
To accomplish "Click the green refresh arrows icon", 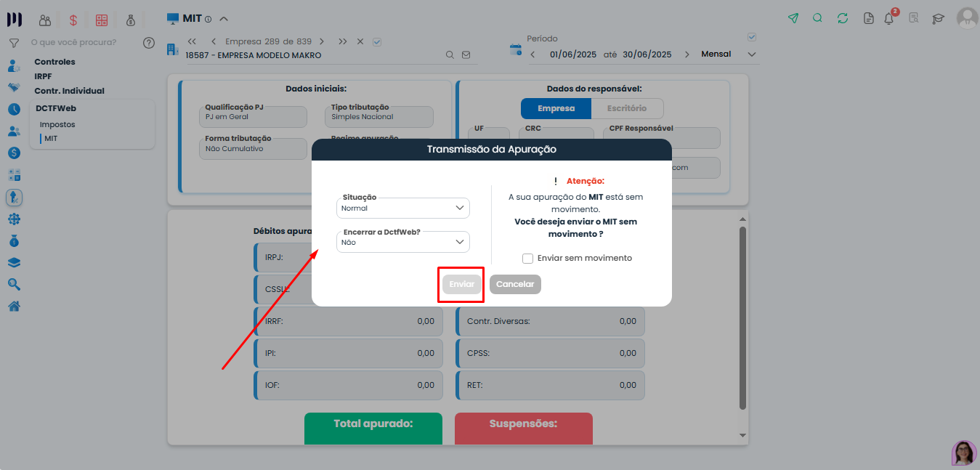I will point(843,18).
